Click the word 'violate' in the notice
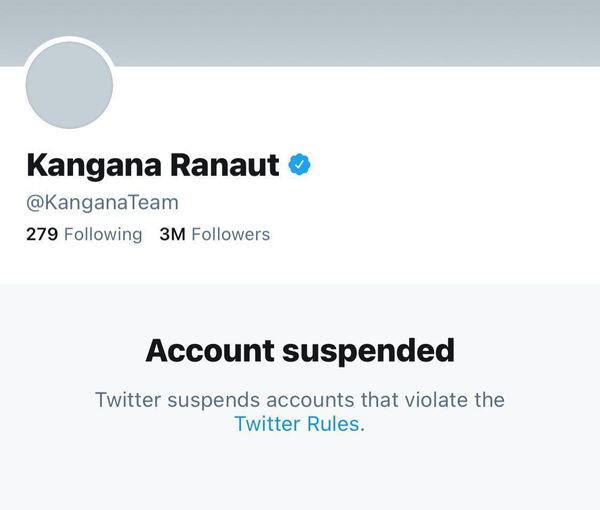The width and height of the screenshot is (600, 510). click(437, 400)
